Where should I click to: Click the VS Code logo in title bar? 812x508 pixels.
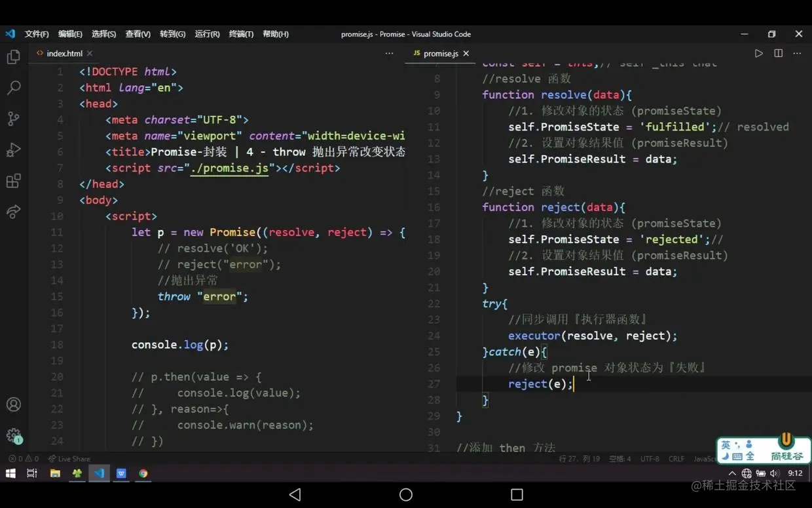tap(10, 33)
